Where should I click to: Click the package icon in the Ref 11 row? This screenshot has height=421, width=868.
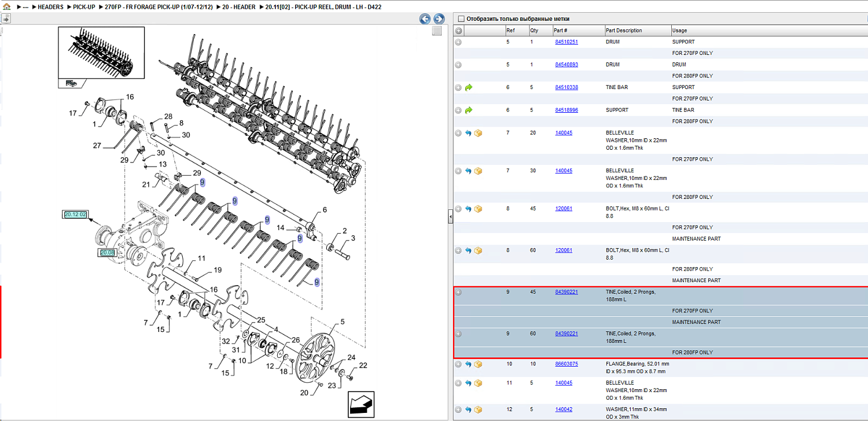click(x=478, y=383)
